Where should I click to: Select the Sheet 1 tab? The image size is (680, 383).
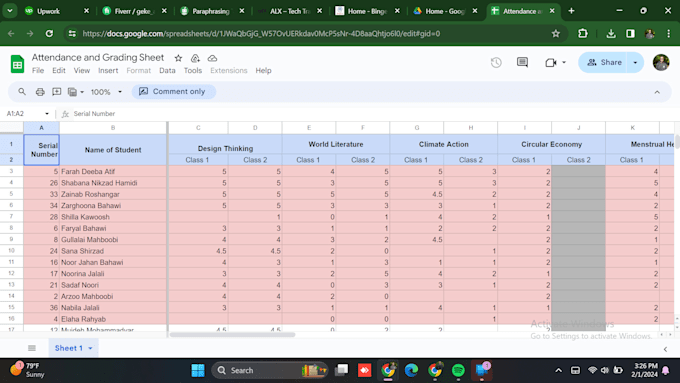tap(69, 348)
